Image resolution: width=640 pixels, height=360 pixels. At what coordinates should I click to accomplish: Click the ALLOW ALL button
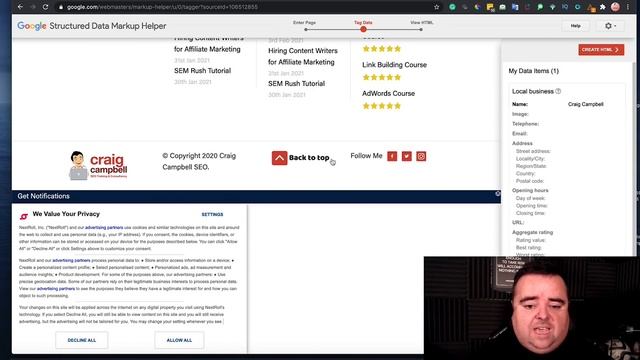tap(179, 340)
